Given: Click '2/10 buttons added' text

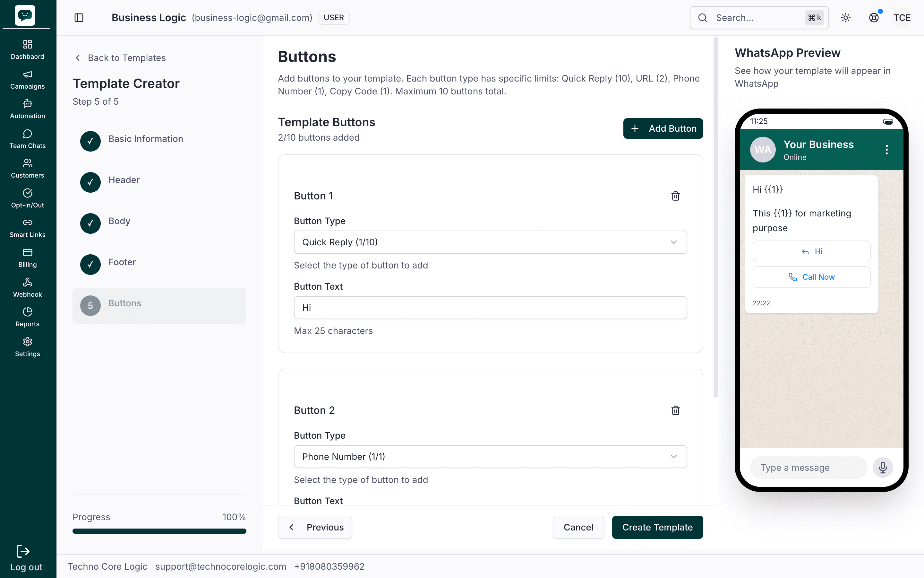Looking at the screenshot, I should pyautogui.click(x=319, y=137).
